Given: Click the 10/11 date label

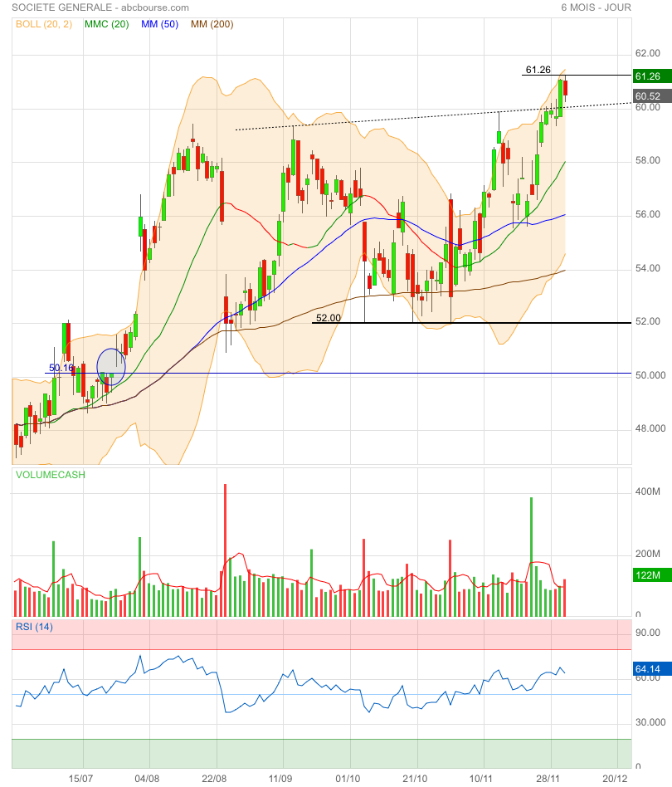Looking at the screenshot, I should click(x=481, y=779).
